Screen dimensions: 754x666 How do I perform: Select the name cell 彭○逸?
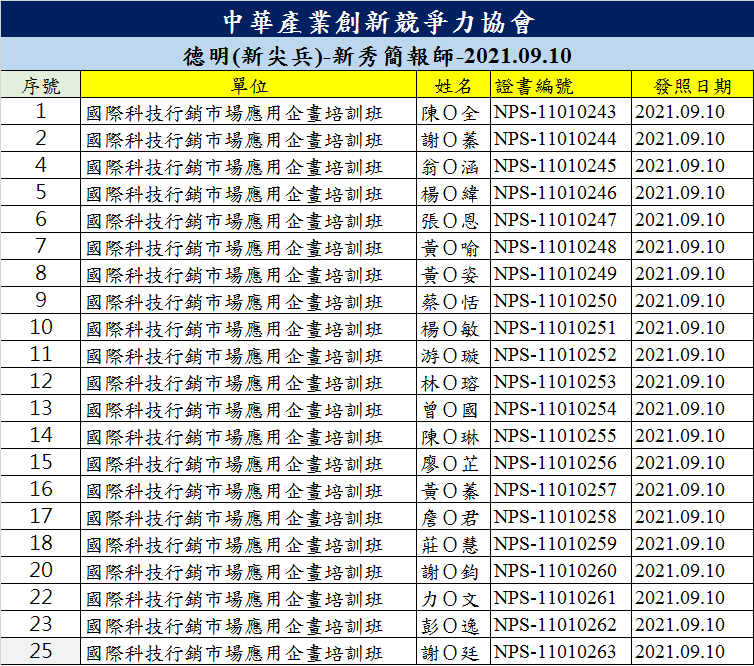451,625
